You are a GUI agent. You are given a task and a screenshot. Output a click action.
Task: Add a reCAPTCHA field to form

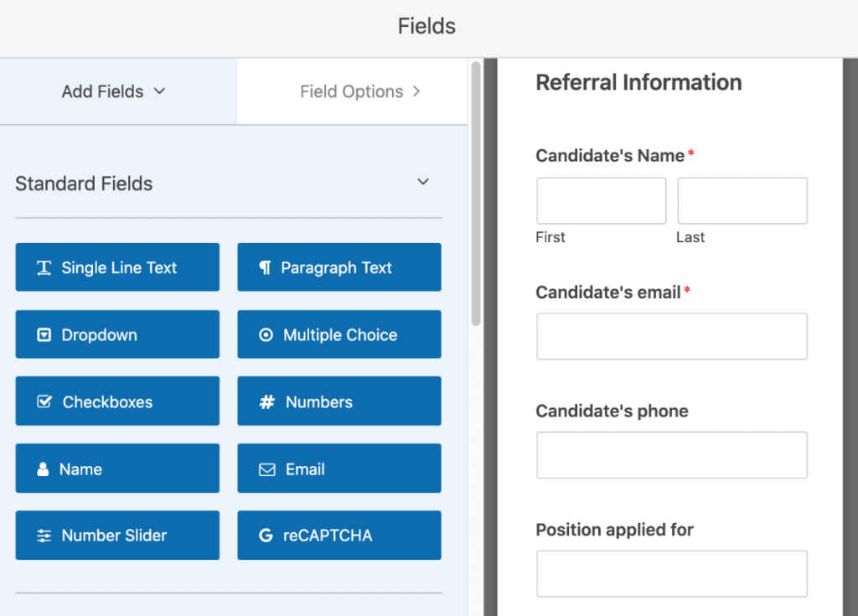pyautogui.click(x=339, y=536)
